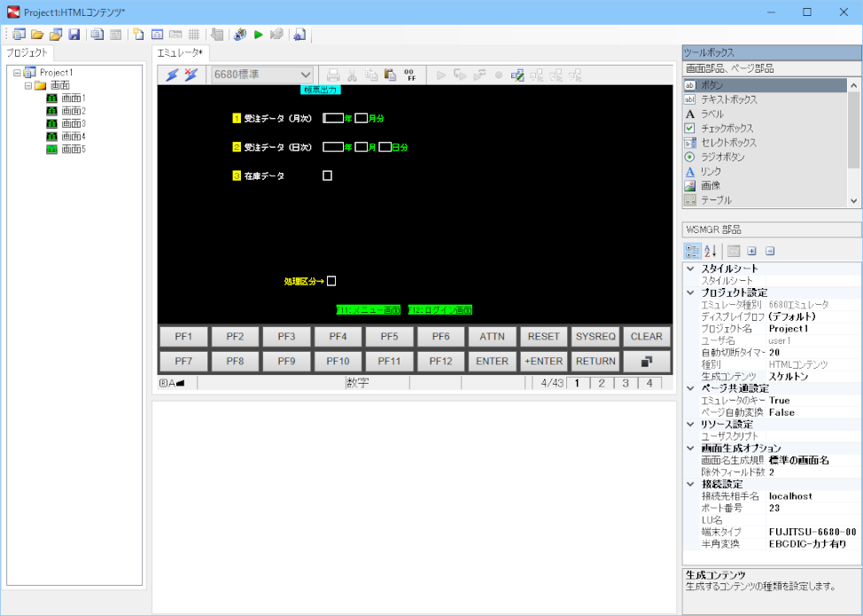Click the ENTER key button

point(492,361)
